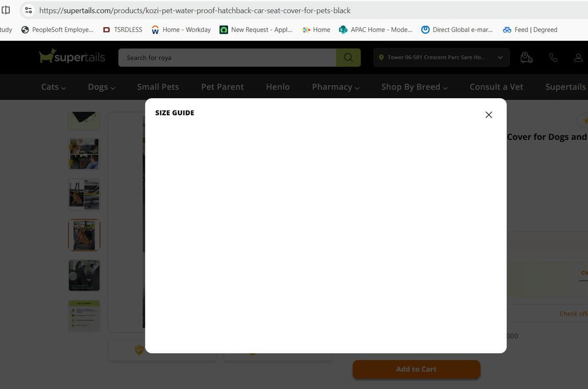Click the Add to Cart button
588x389 pixels.
click(416, 369)
